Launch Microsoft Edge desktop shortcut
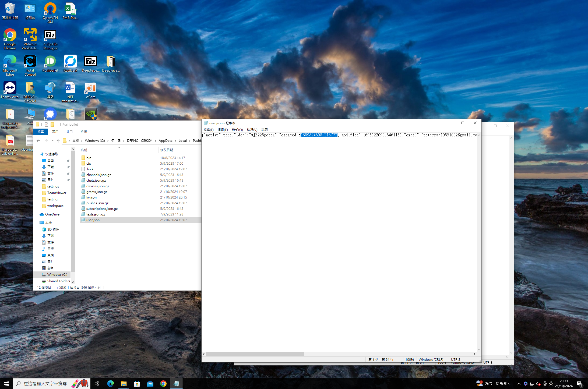Image resolution: width=588 pixels, height=389 pixels. click(x=10, y=65)
